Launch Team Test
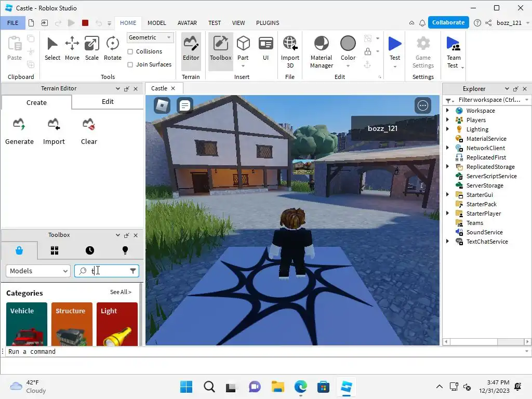 [454, 52]
